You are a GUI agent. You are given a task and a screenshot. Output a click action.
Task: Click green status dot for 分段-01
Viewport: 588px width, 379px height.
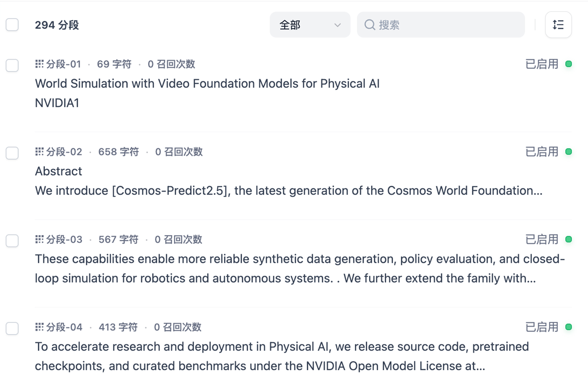click(x=568, y=64)
